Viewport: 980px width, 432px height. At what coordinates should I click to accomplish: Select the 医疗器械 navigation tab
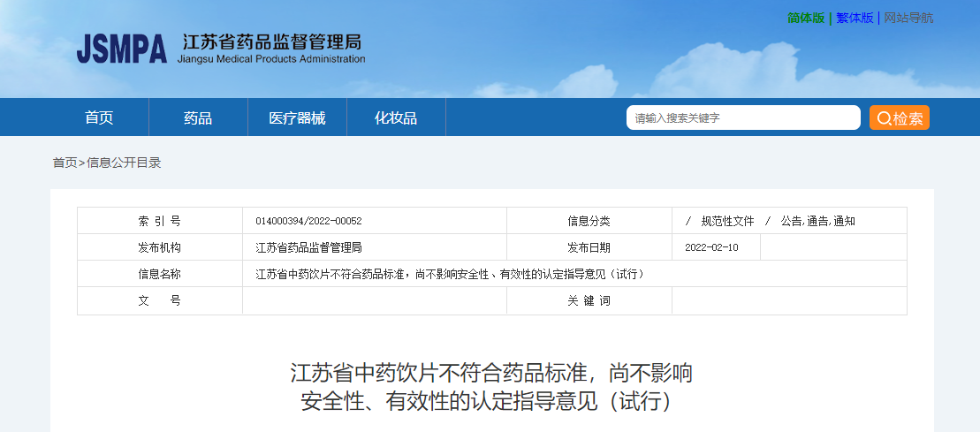297,117
